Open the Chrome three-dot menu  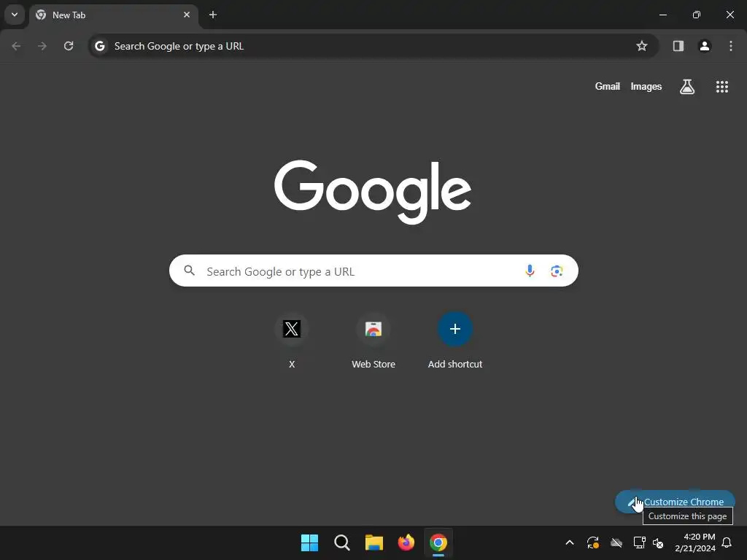click(x=731, y=46)
